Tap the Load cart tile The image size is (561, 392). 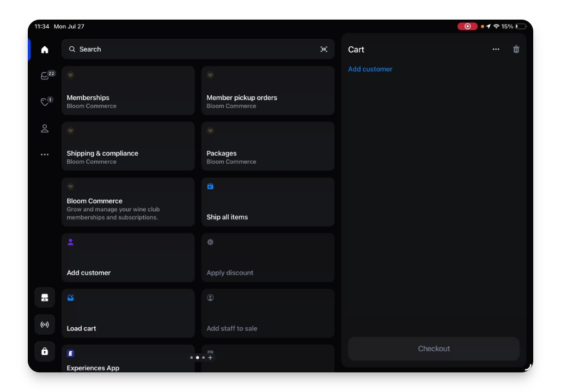pos(128,313)
